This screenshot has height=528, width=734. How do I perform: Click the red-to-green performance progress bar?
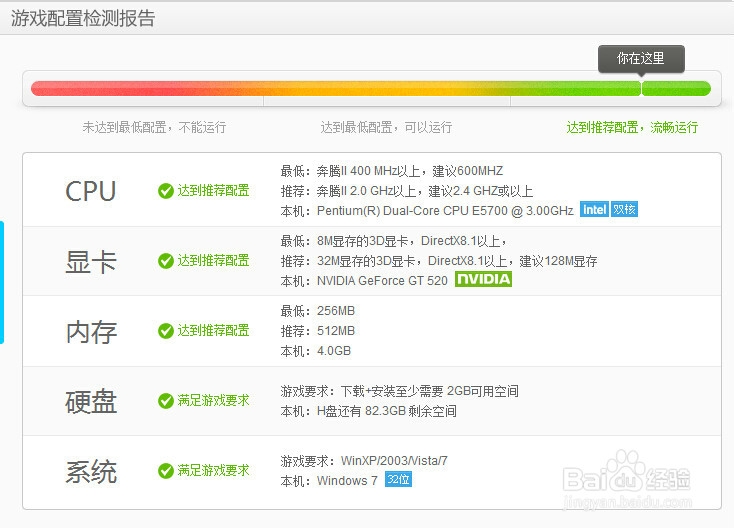coord(371,88)
